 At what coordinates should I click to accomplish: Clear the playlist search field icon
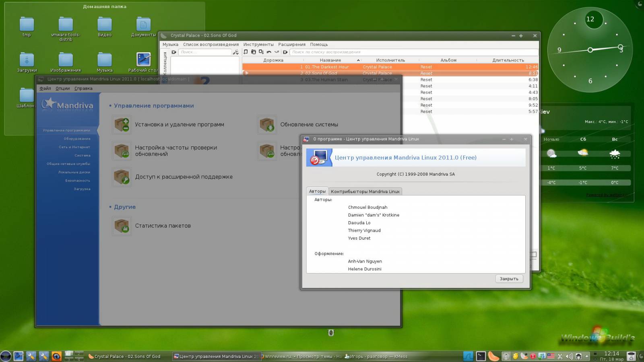pyautogui.click(x=285, y=52)
